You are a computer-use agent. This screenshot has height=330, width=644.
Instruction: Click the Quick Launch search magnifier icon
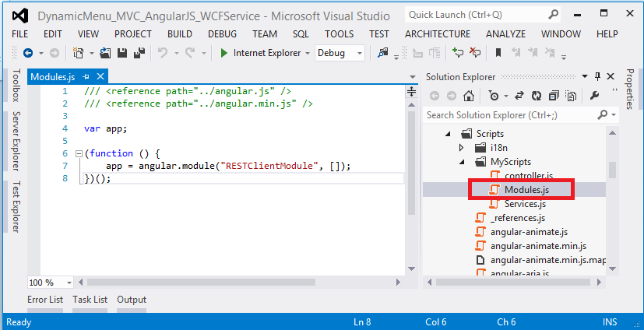(553, 15)
